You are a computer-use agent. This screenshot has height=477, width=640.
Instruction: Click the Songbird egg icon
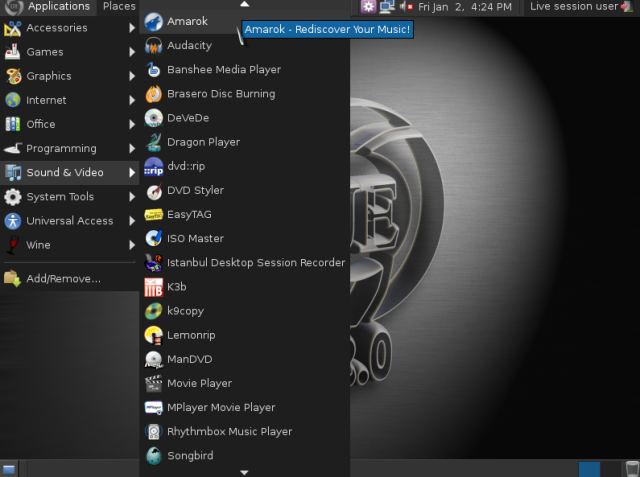[x=153, y=456]
